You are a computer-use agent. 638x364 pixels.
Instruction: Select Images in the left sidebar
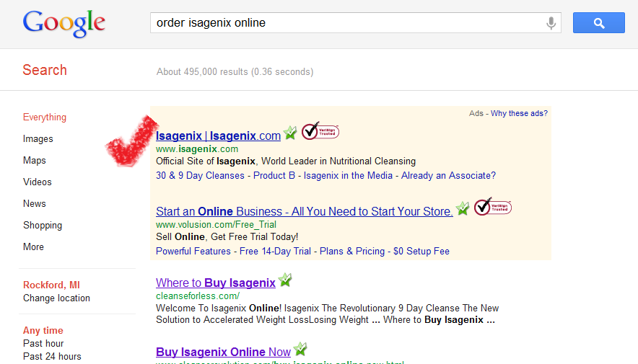[38, 139]
